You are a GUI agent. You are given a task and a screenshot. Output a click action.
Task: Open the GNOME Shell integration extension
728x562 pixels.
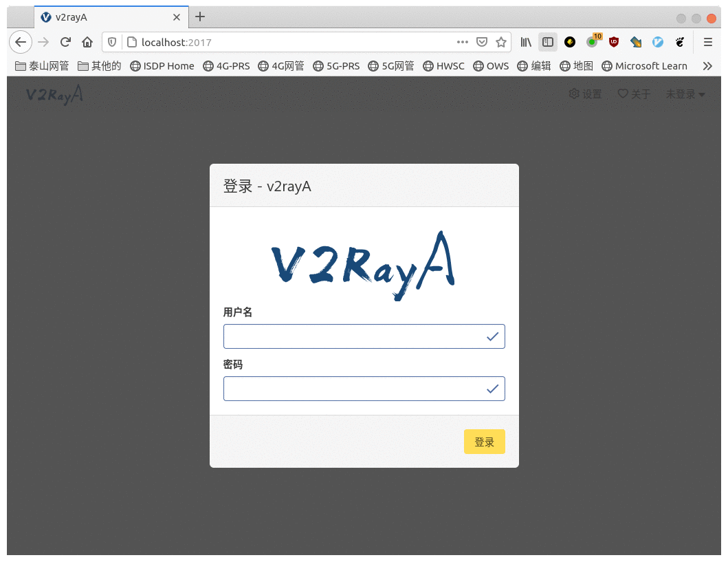pyautogui.click(x=680, y=42)
